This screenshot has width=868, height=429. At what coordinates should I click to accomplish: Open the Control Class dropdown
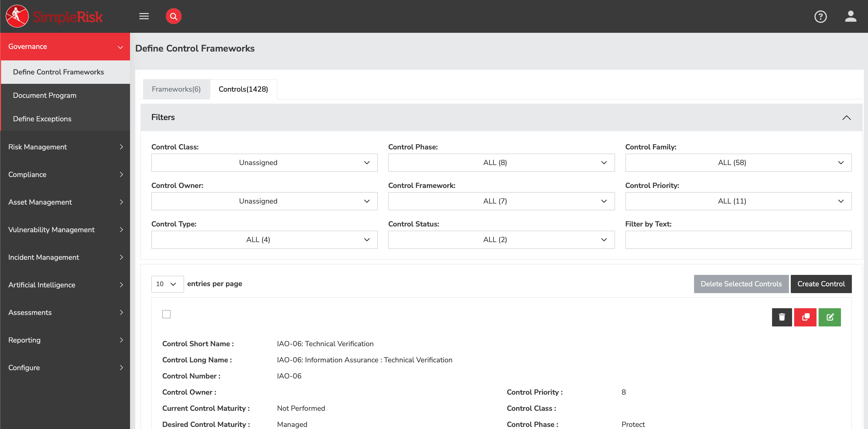point(264,162)
